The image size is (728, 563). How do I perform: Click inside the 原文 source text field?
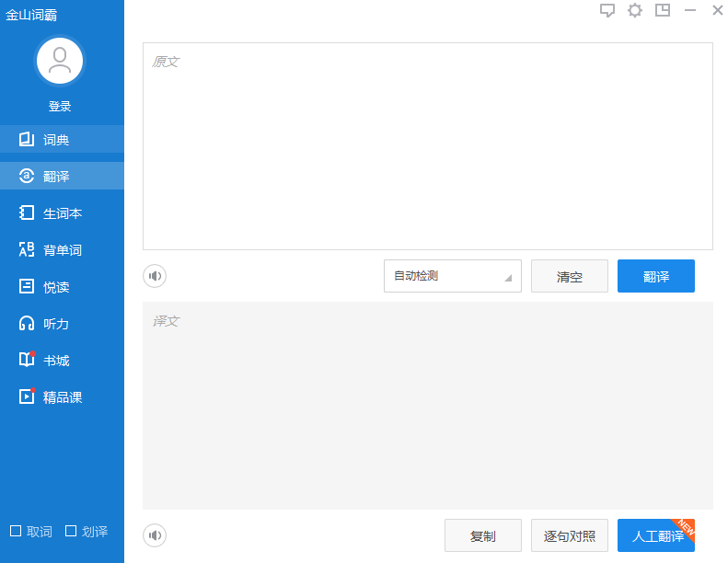427,147
